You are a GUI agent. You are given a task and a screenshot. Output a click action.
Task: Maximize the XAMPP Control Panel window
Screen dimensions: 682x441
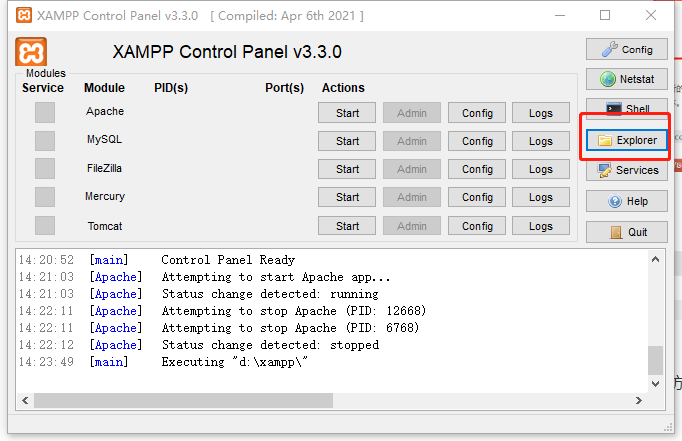pos(605,15)
